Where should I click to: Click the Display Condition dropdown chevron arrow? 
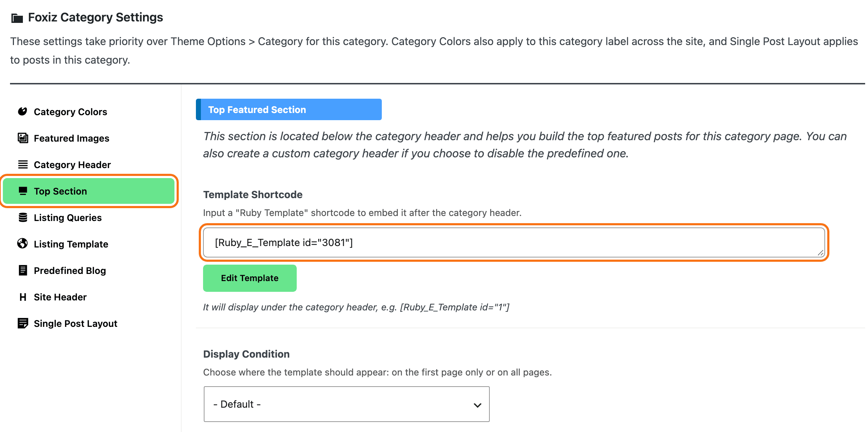pos(477,405)
